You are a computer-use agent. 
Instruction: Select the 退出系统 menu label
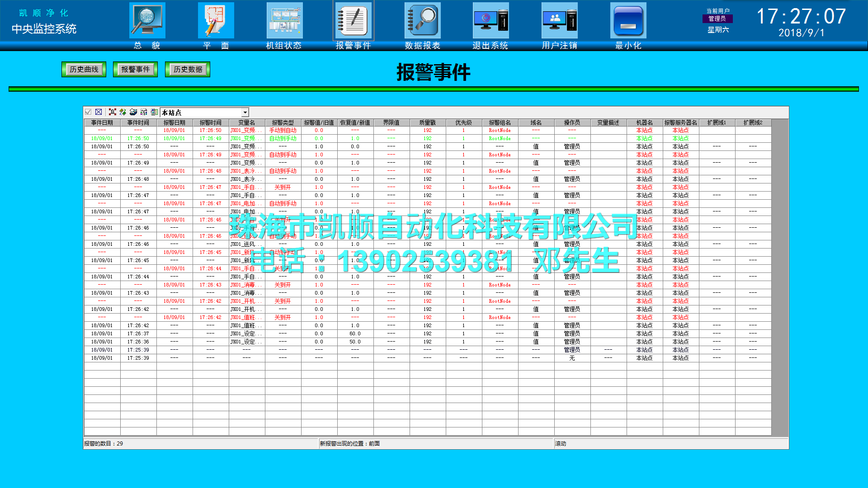pos(491,46)
